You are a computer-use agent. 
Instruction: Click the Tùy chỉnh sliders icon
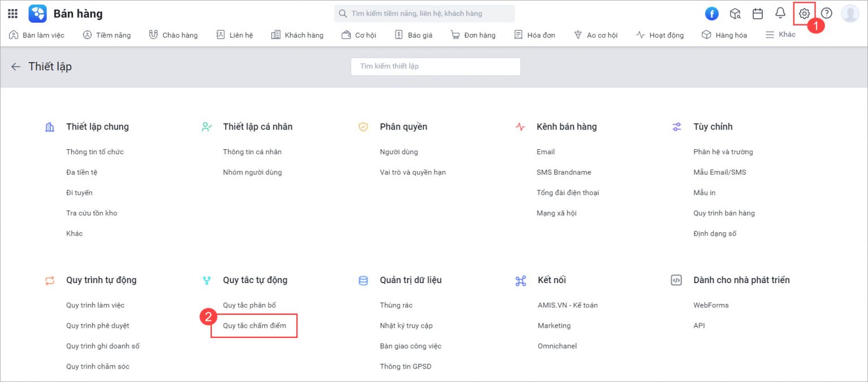(677, 127)
